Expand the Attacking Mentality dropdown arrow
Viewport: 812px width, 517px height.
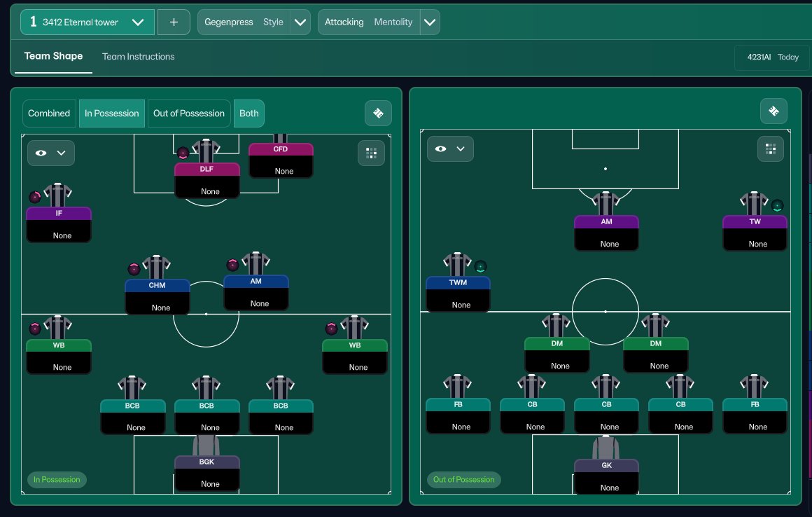click(430, 22)
